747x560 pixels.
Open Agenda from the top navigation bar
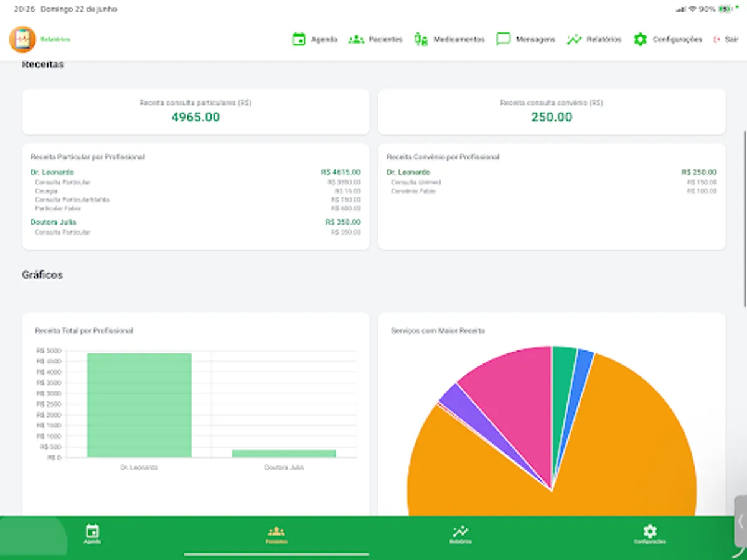[315, 39]
